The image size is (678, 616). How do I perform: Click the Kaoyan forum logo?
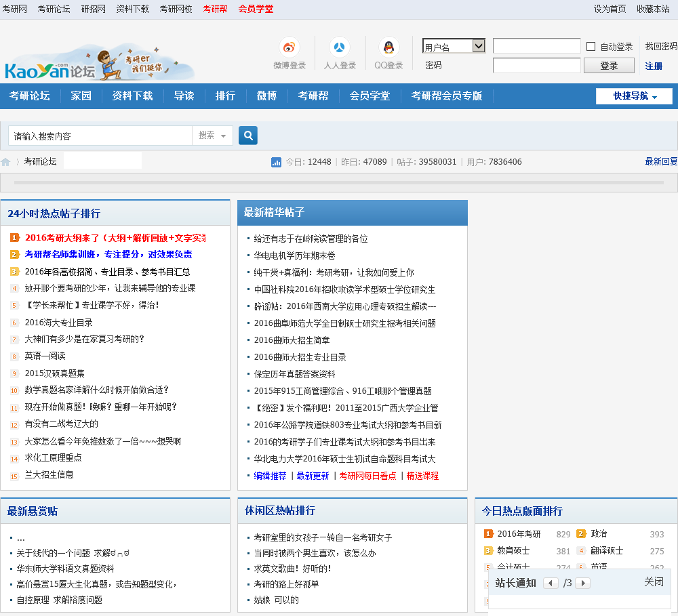coord(98,62)
